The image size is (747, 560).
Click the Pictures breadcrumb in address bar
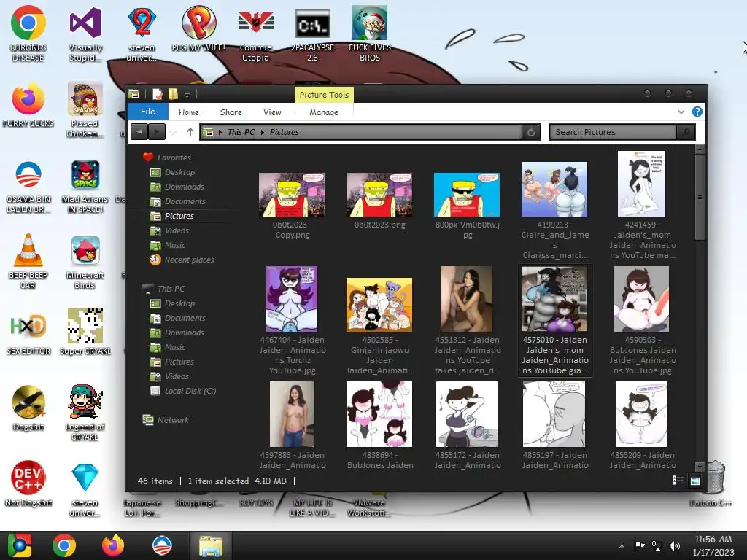284,132
